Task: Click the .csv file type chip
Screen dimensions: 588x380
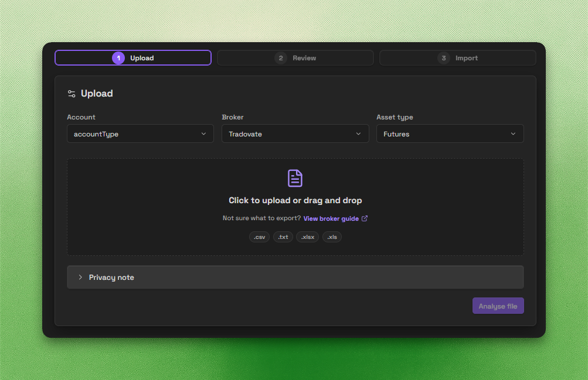Action: [x=259, y=237]
